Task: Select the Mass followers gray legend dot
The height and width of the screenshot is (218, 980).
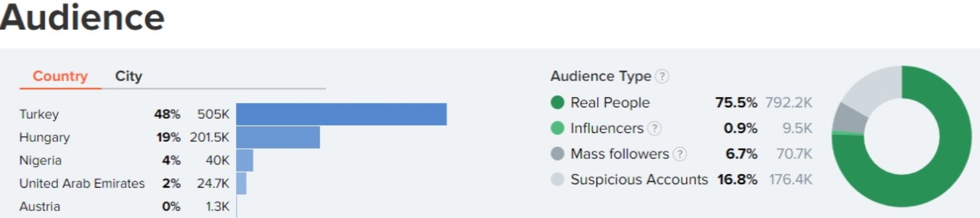Action: click(557, 154)
